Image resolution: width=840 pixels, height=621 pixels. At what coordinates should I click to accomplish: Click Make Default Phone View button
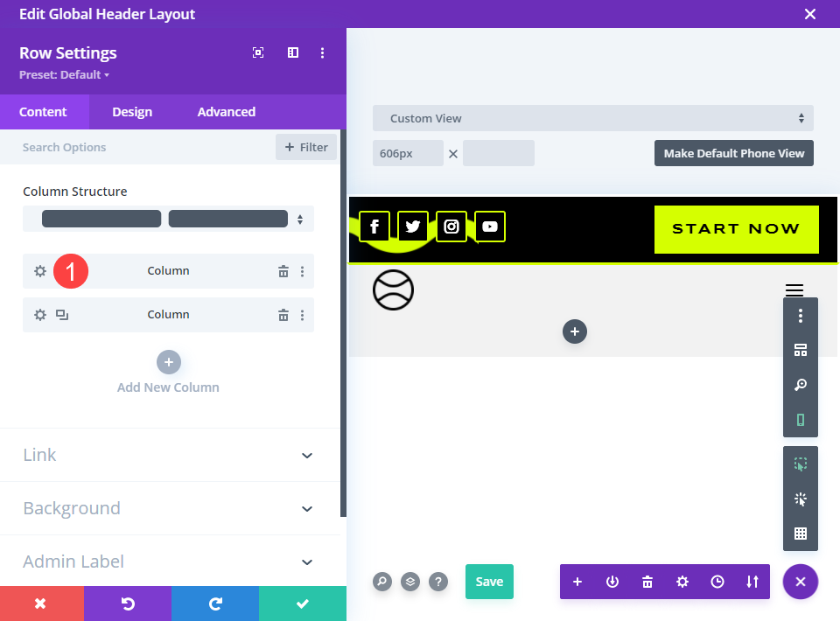734,153
